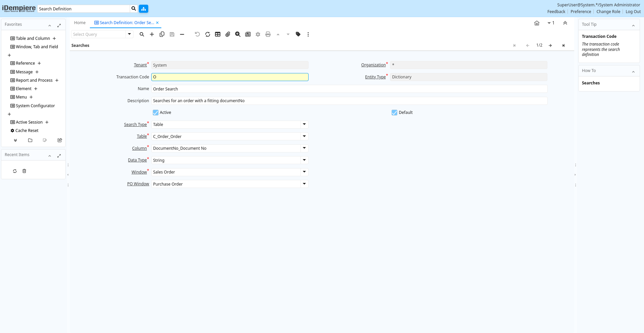Click the Copy Record toolbar icon

point(162,34)
